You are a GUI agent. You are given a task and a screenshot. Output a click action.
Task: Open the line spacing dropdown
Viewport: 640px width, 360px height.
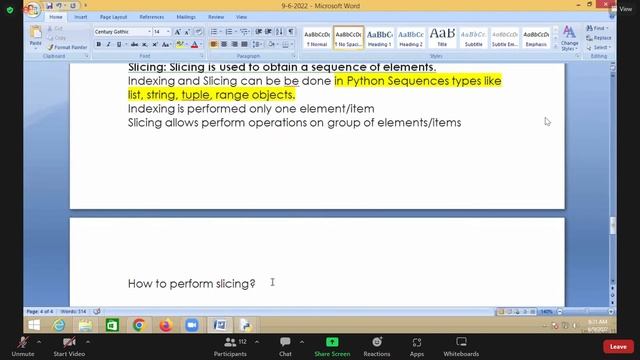[257, 44]
